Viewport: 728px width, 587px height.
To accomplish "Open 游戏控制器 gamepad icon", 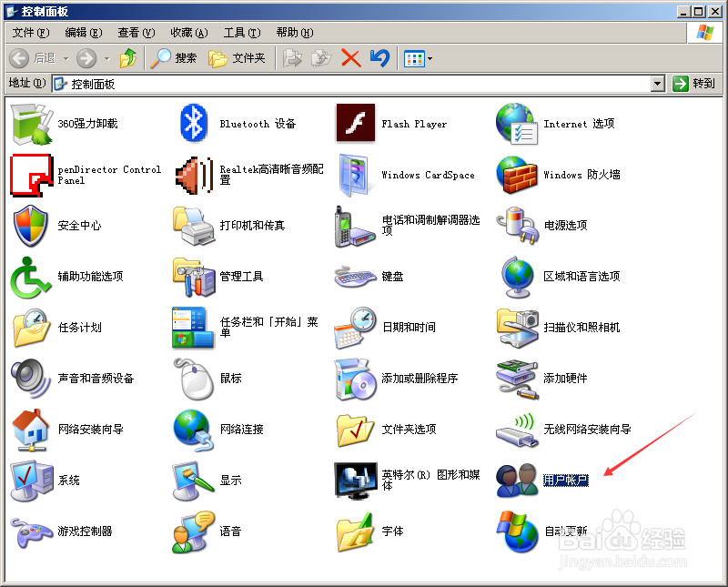I will (32, 533).
